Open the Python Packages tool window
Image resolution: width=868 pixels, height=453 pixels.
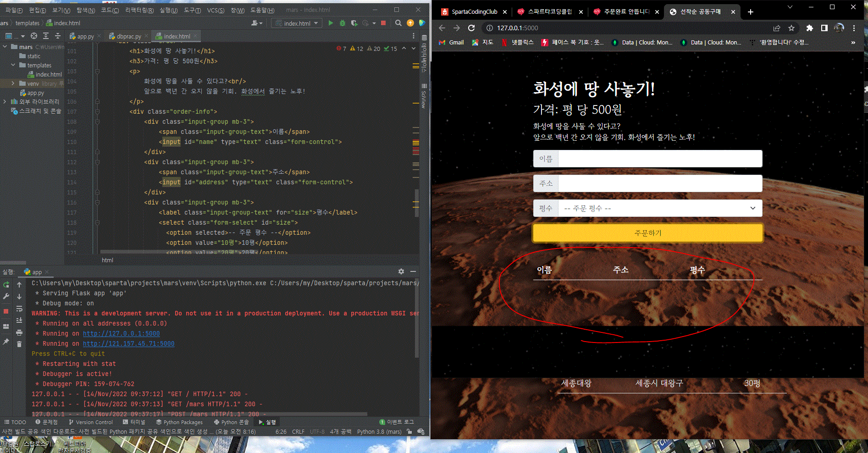point(179,422)
